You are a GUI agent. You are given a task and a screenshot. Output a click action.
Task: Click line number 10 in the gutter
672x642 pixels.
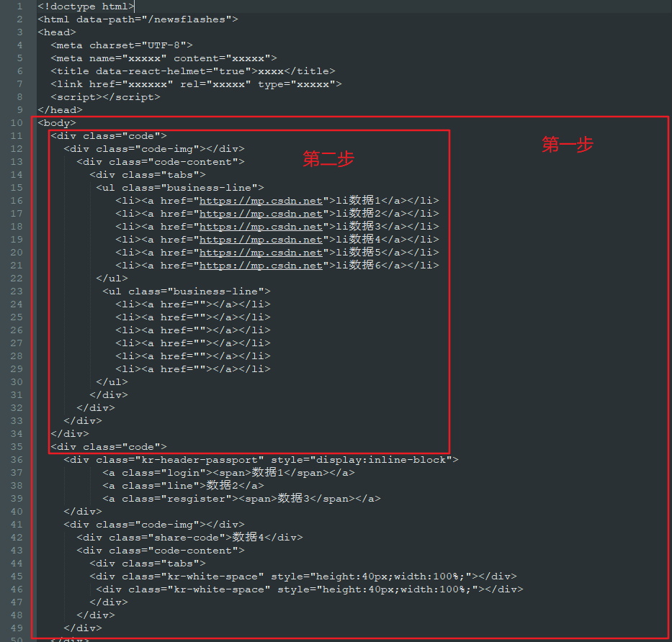pyautogui.click(x=17, y=123)
